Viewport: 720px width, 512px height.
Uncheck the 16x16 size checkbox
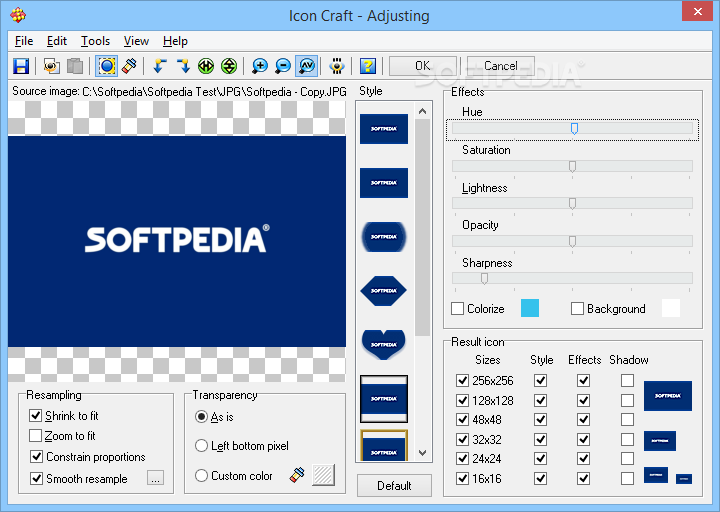click(x=462, y=478)
